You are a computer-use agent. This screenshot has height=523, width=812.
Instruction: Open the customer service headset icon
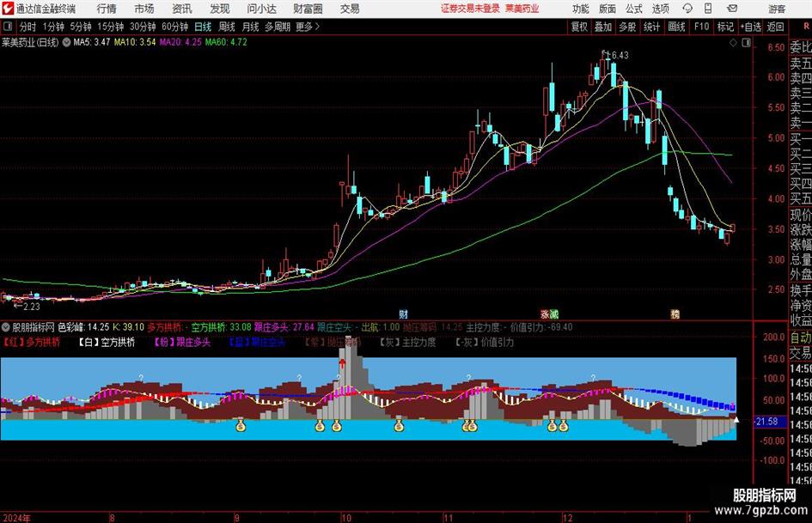pyautogui.click(x=687, y=9)
